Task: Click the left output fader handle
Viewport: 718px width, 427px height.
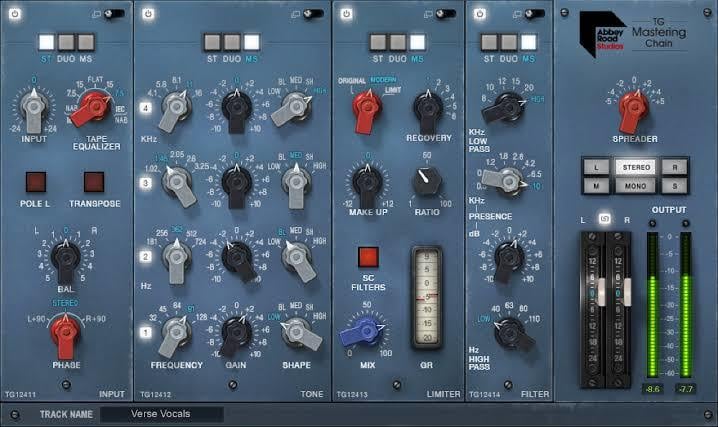Action: pos(601,292)
